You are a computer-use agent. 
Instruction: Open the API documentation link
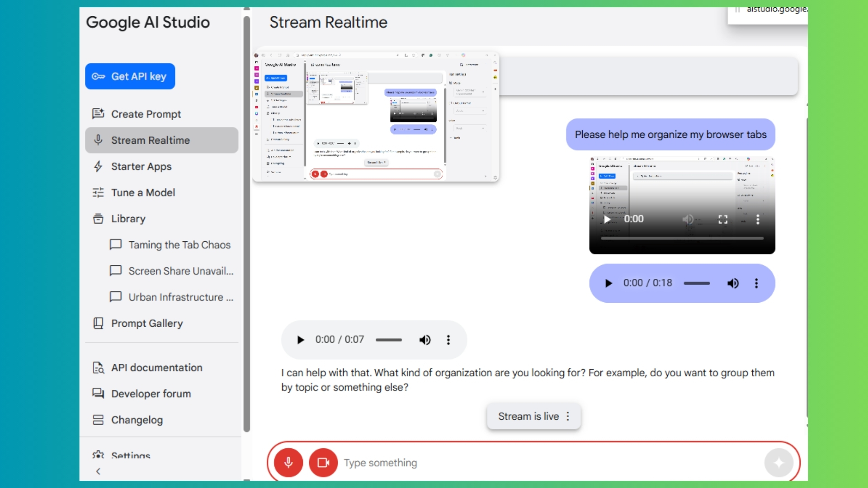tap(156, 368)
